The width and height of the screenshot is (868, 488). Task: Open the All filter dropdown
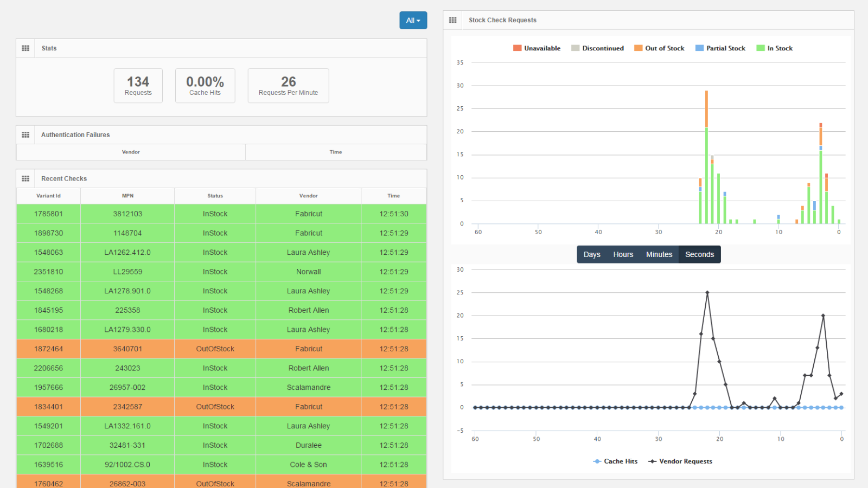click(413, 20)
